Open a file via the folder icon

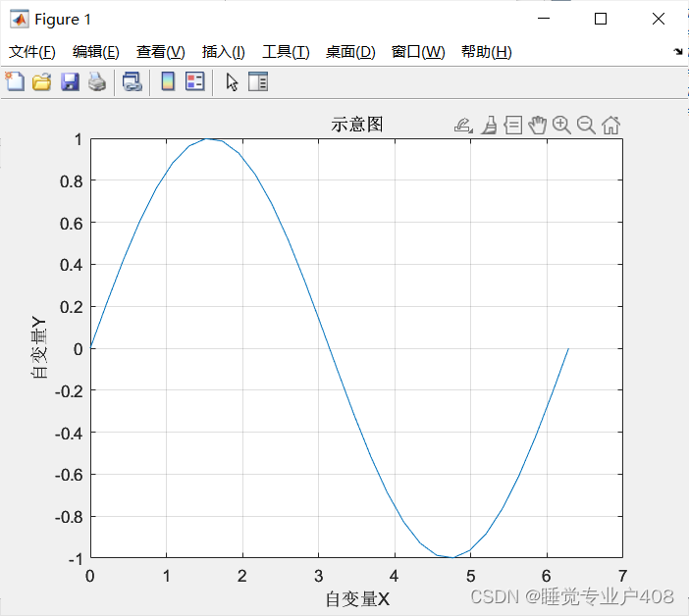42,82
